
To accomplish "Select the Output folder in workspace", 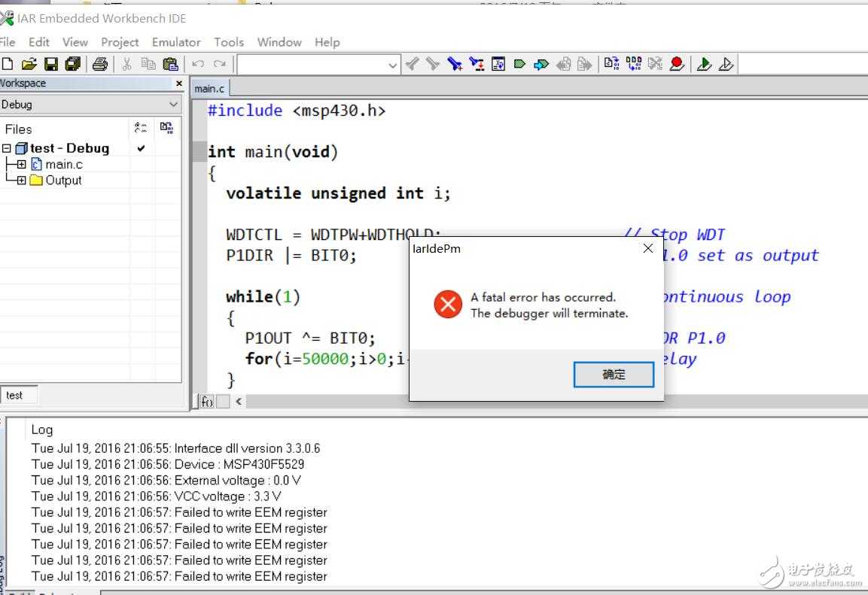I will [63, 181].
